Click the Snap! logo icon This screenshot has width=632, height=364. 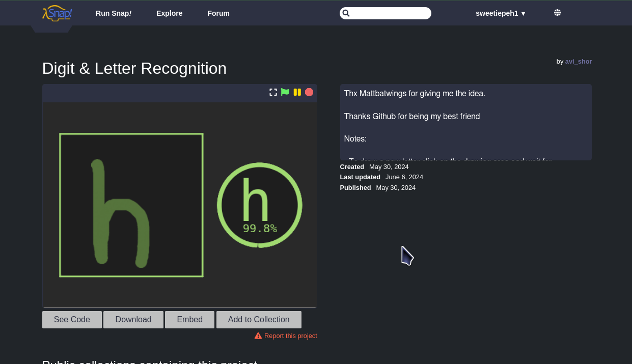click(57, 13)
